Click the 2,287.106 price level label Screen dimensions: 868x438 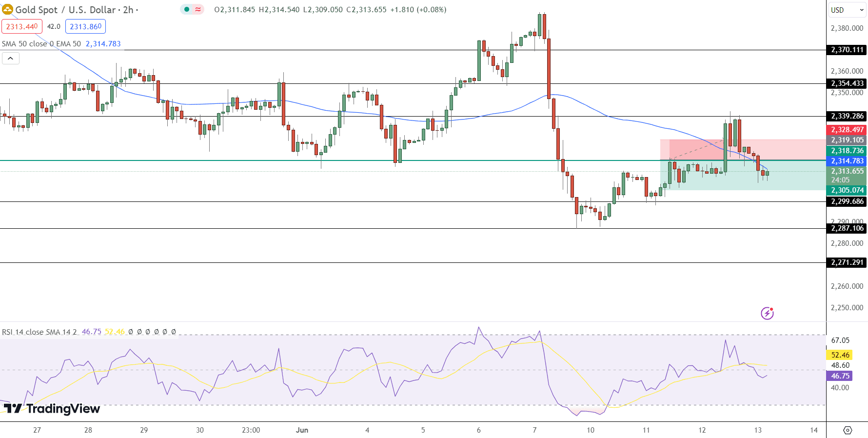click(x=847, y=228)
